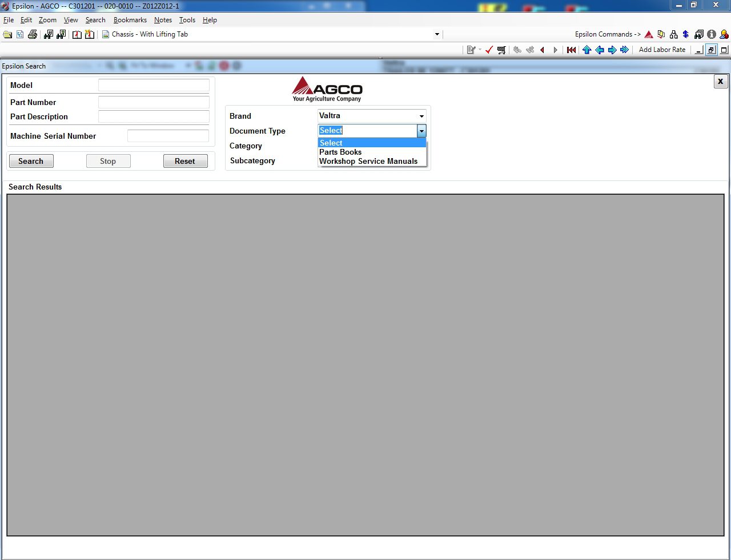Click the red first-page rewind icon
The width and height of the screenshot is (731, 560).
coord(571,50)
